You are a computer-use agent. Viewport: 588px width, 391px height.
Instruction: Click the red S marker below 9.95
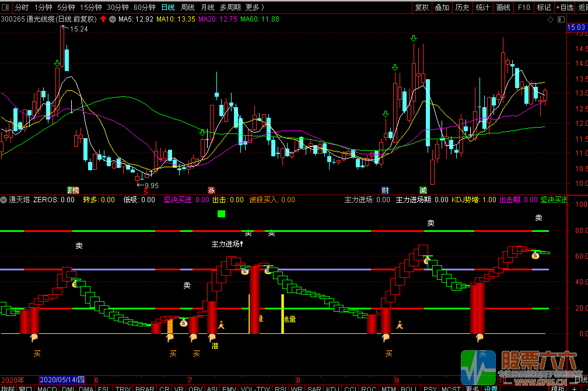click(145, 192)
